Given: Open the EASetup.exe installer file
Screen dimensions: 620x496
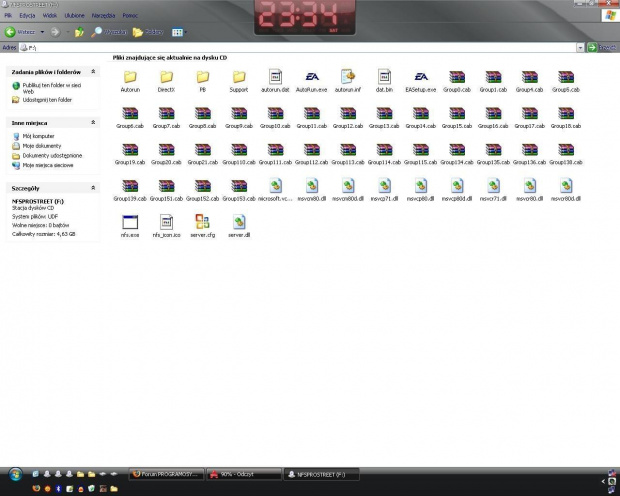Looking at the screenshot, I should (x=421, y=78).
